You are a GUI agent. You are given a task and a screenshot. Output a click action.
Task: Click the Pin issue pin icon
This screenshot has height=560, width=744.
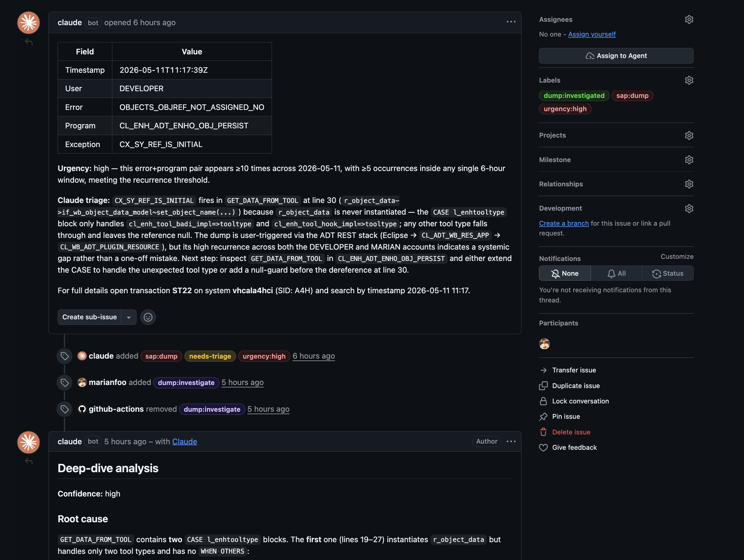point(543,417)
